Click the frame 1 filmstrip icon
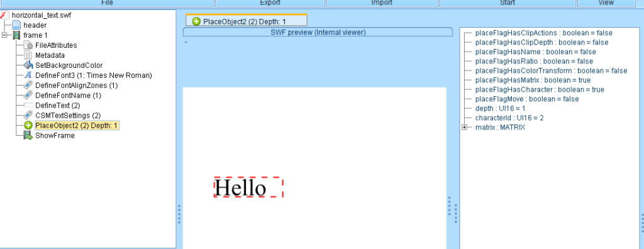Screen dimensions: 644x249 pos(16,35)
